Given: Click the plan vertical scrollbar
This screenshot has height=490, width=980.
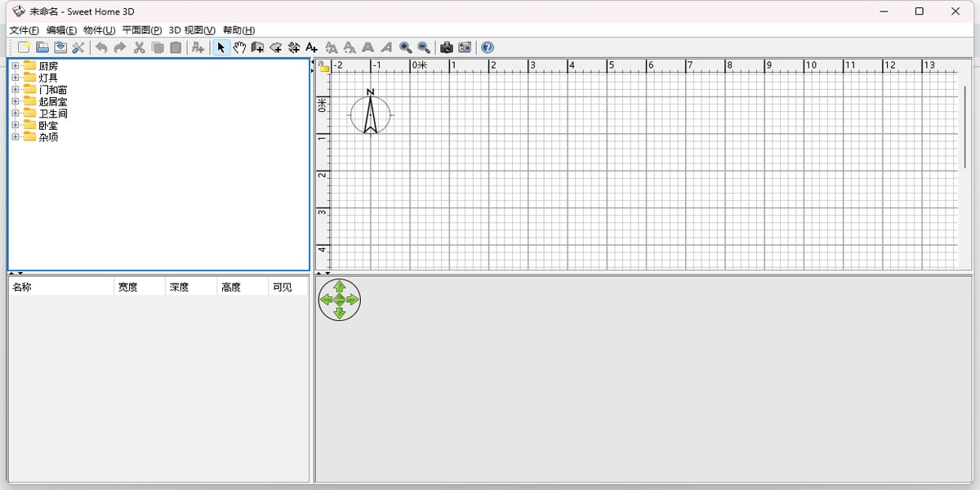Looking at the screenshot, I should (964, 127).
